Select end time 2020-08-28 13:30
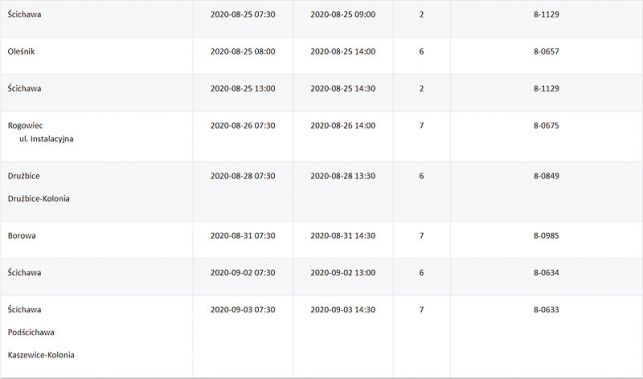Image resolution: width=643 pixels, height=379 pixels. click(x=343, y=176)
